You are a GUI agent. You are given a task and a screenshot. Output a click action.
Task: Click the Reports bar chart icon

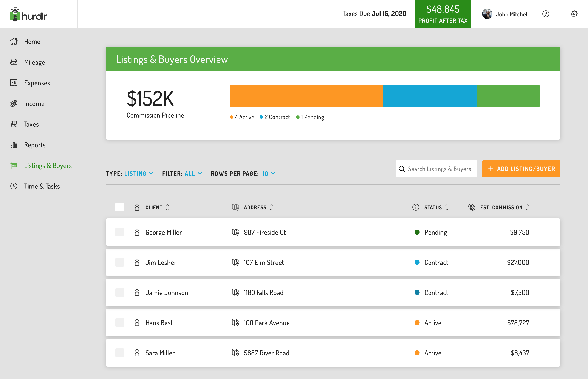(x=14, y=145)
